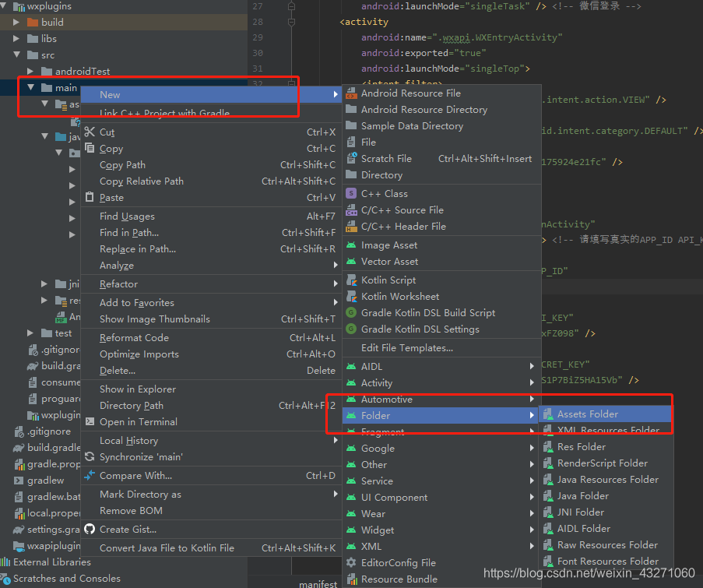This screenshot has height=588, width=703.
Task: Choose Activity submenu entry
Action: (x=441, y=382)
